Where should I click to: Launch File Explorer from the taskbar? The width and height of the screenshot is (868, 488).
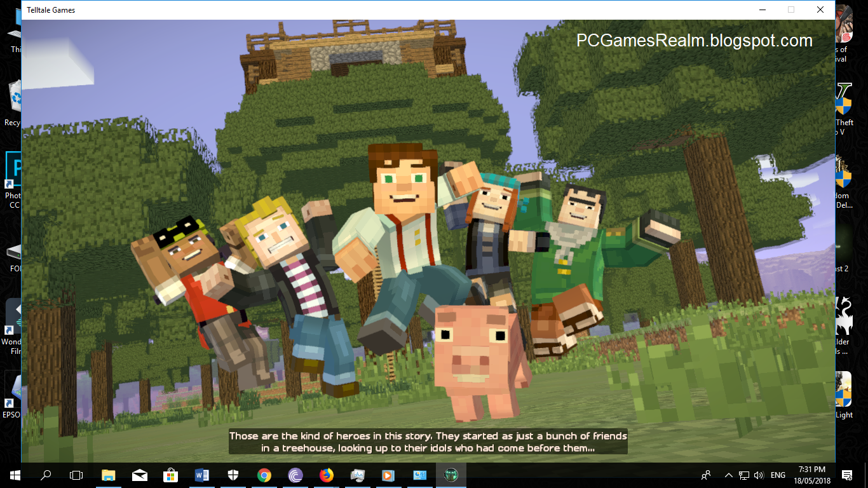[x=109, y=475]
